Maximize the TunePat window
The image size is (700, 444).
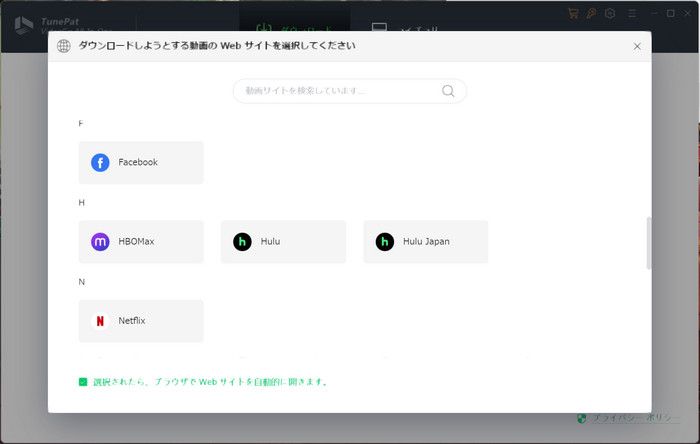(671, 13)
